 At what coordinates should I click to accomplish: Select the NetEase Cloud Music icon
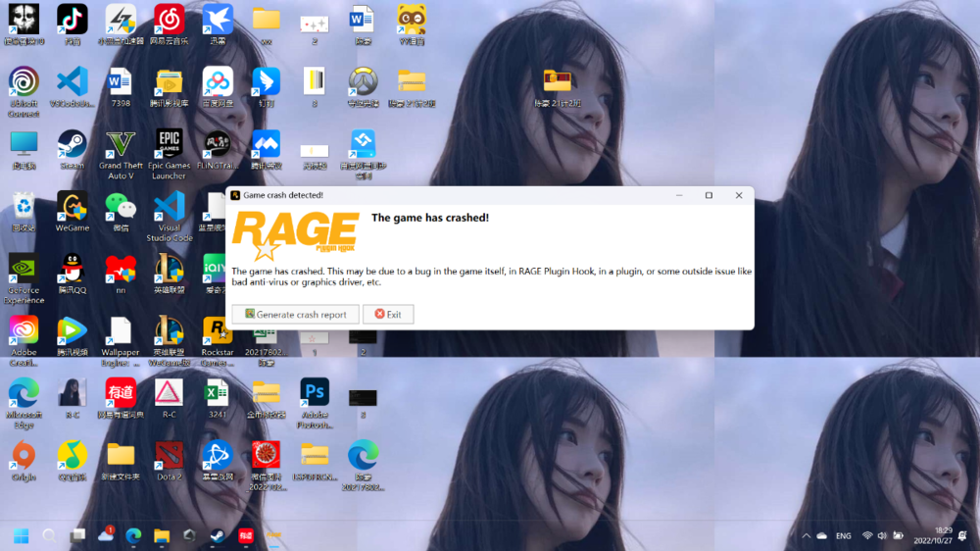coord(169,25)
